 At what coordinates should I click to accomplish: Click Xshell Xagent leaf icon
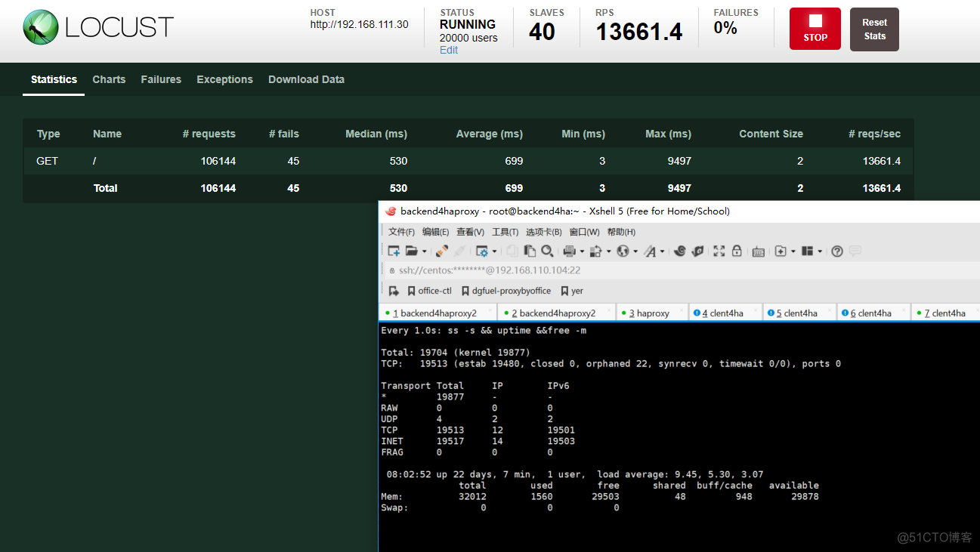click(697, 251)
